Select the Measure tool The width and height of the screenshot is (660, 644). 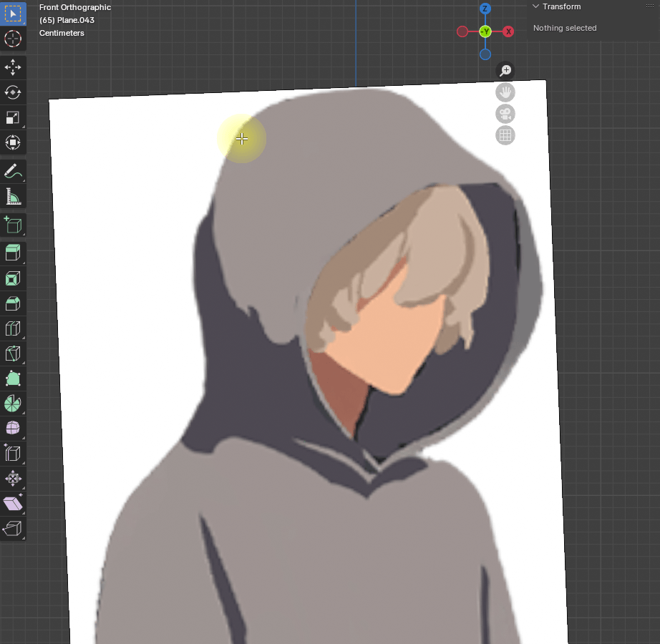[13, 197]
